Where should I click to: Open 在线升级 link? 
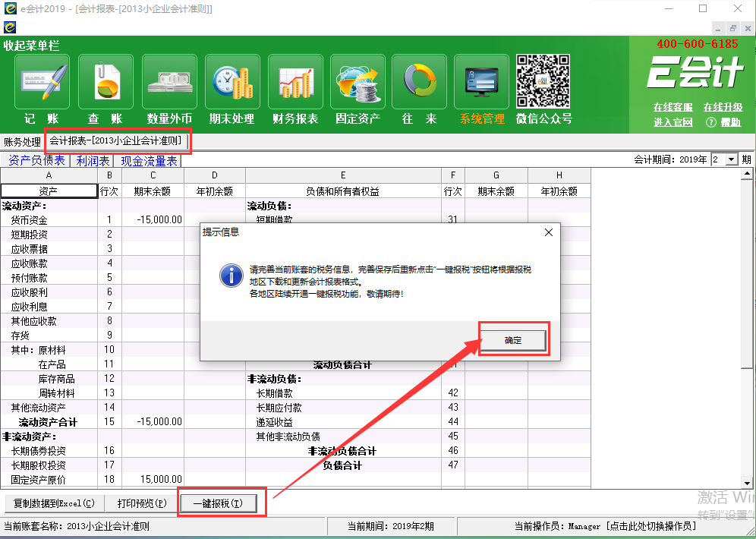click(x=723, y=107)
